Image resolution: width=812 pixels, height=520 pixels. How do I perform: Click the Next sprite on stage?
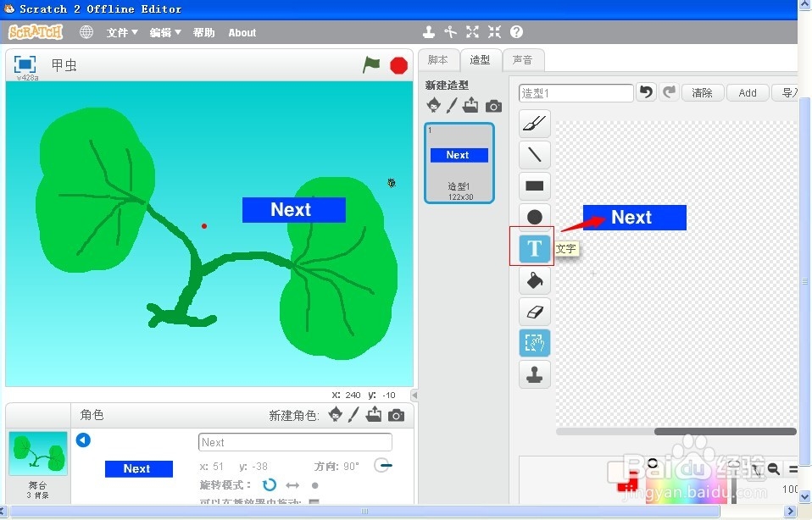[x=293, y=209]
